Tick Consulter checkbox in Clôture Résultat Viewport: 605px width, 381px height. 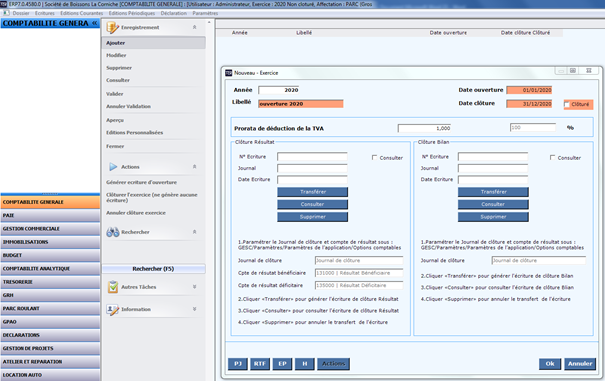coord(374,157)
